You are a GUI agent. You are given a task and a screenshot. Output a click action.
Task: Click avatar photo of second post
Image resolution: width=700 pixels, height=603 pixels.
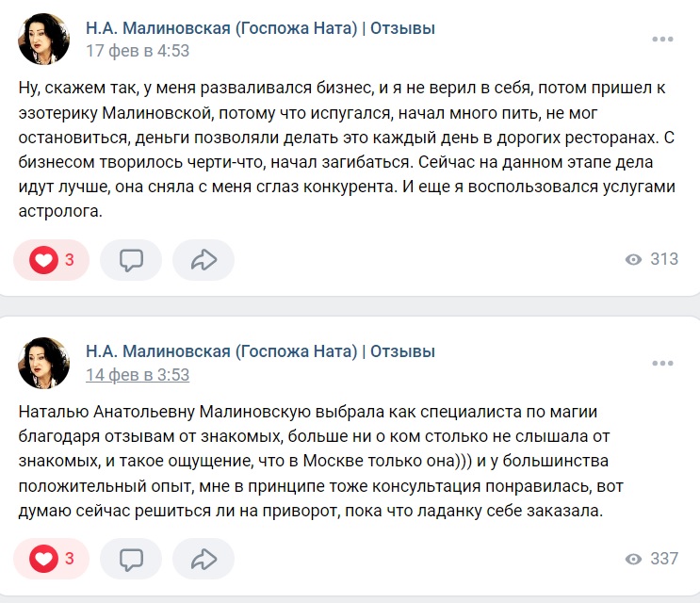coord(43,363)
